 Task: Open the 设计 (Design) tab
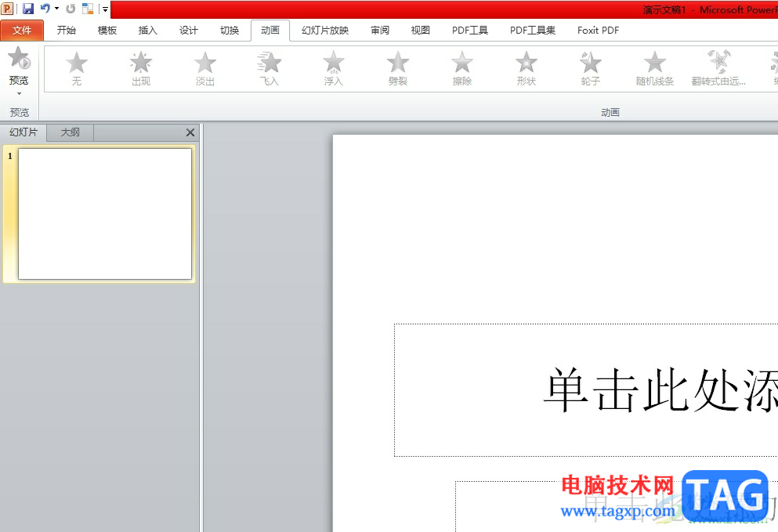pyautogui.click(x=189, y=31)
